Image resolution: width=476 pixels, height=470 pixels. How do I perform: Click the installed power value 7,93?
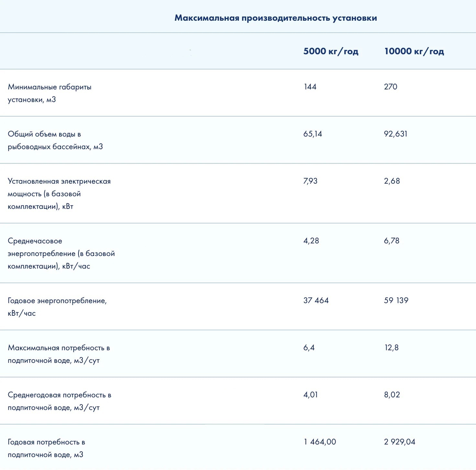[310, 181]
